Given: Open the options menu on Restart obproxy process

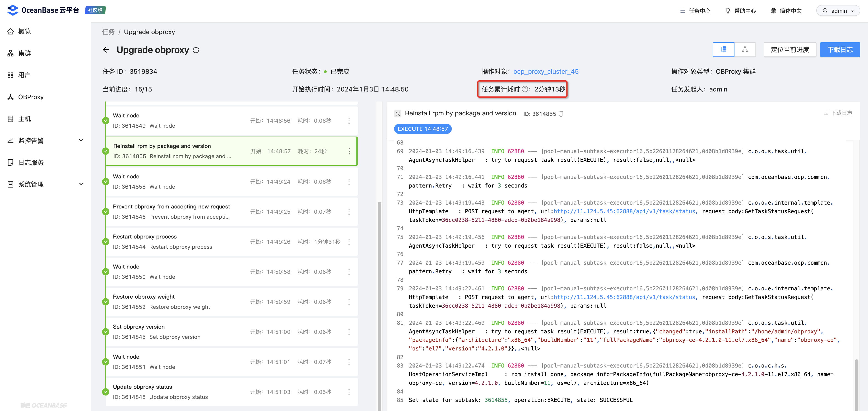Looking at the screenshot, I should [349, 242].
